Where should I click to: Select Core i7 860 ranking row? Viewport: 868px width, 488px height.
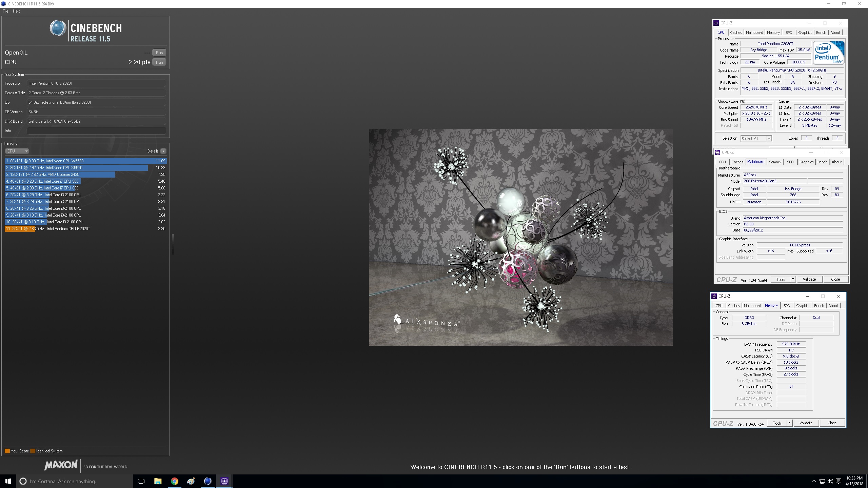click(85, 188)
